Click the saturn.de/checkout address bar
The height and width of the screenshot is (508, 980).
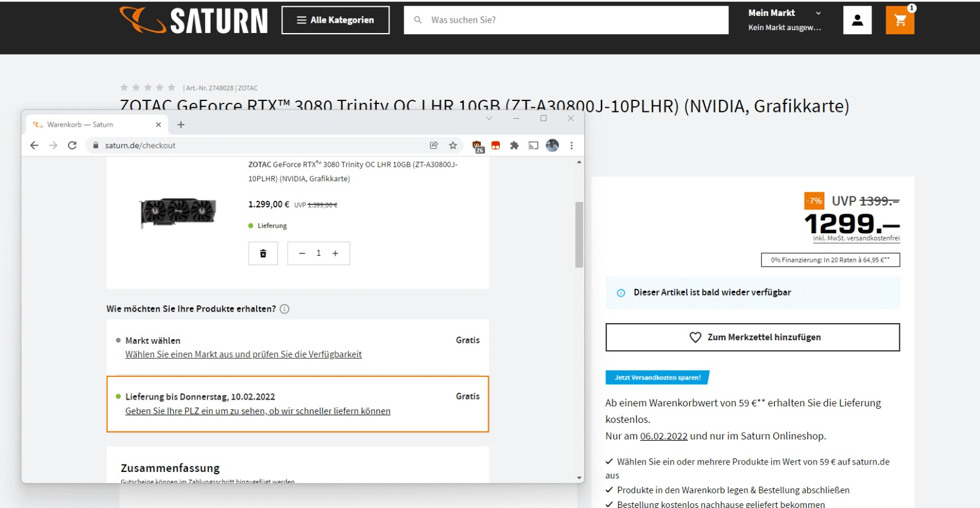(x=257, y=145)
